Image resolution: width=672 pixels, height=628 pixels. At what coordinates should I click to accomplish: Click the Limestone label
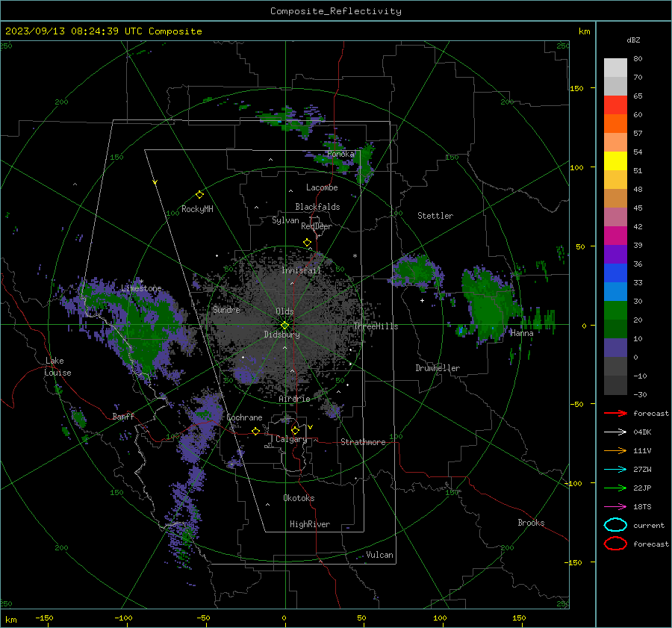[141, 288]
